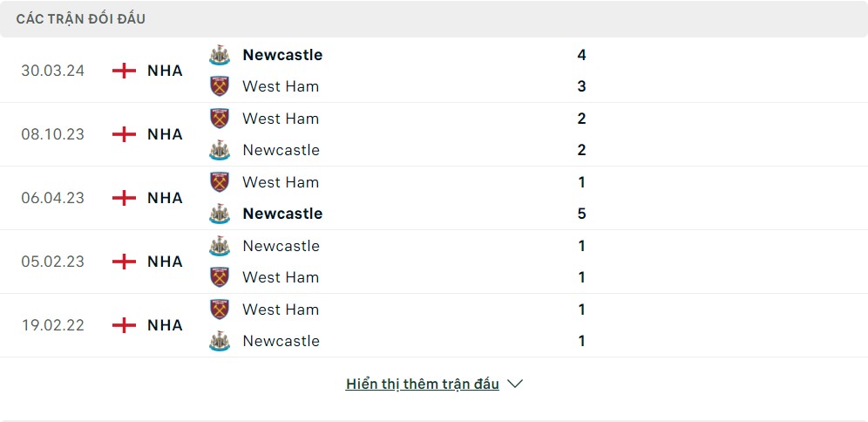Click West Ham crest in the 08.10.23 match
This screenshot has height=422, width=868.
click(x=220, y=119)
